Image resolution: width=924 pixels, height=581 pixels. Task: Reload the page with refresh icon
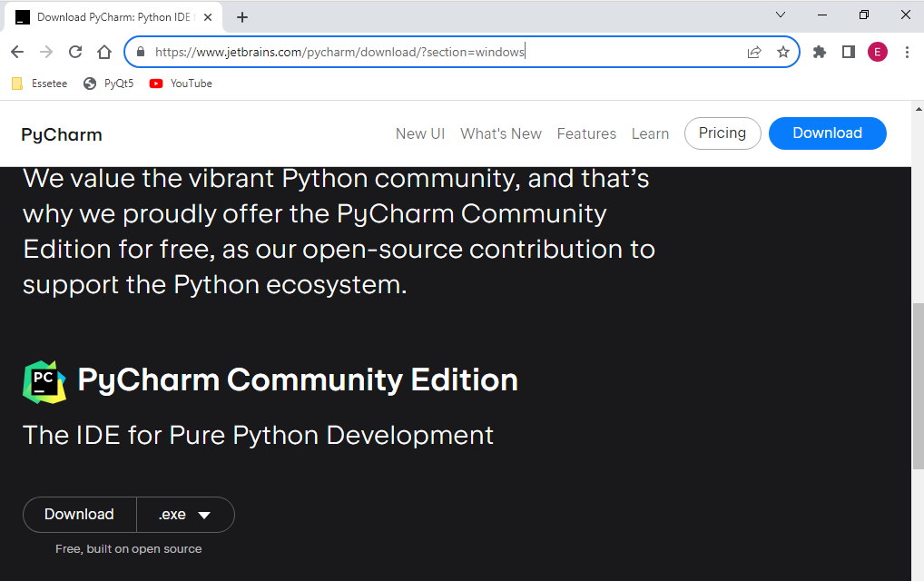75,52
